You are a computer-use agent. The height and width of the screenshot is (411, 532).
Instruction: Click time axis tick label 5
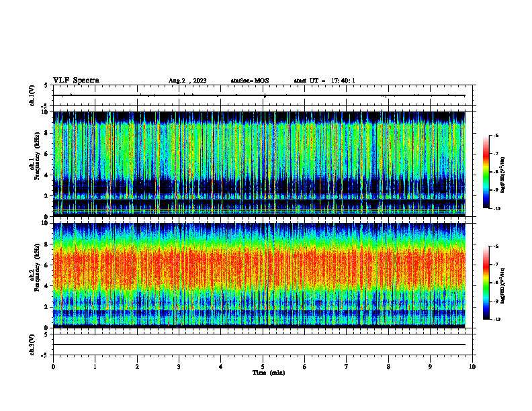click(x=263, y=367)
